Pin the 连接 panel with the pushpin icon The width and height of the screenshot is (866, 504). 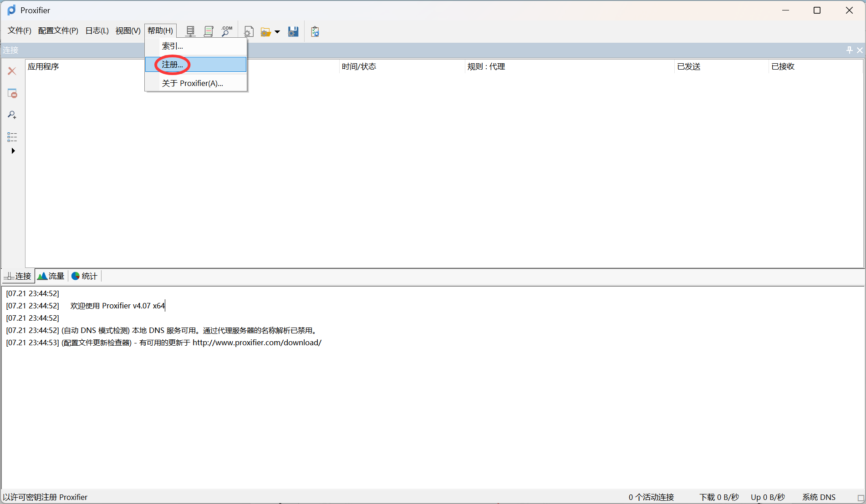(x=849, y=50)
